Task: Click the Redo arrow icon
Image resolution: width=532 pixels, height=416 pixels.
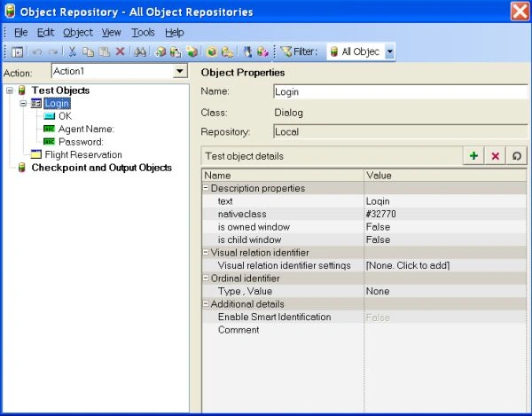Action: tap(53, 52)
